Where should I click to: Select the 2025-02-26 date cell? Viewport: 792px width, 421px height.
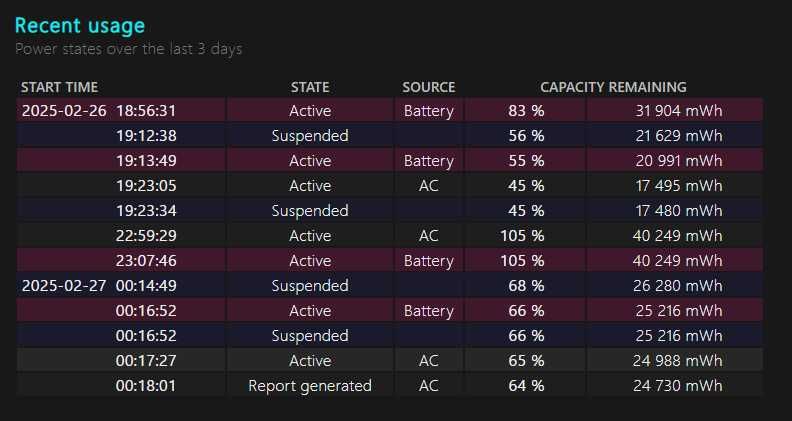62,111
